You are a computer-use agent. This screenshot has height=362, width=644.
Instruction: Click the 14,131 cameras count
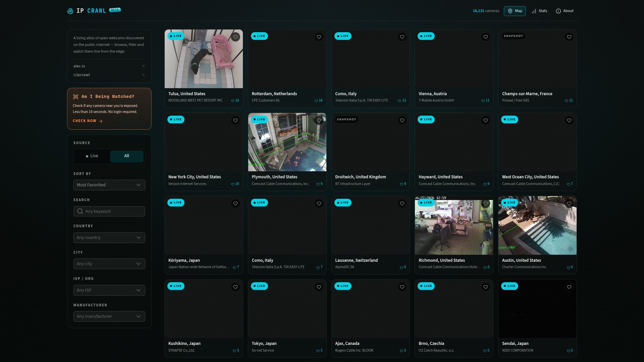[486, 11]
